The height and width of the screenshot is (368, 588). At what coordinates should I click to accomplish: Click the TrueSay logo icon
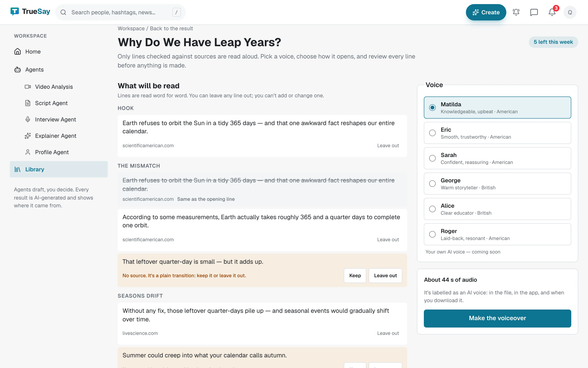[14, 11]
